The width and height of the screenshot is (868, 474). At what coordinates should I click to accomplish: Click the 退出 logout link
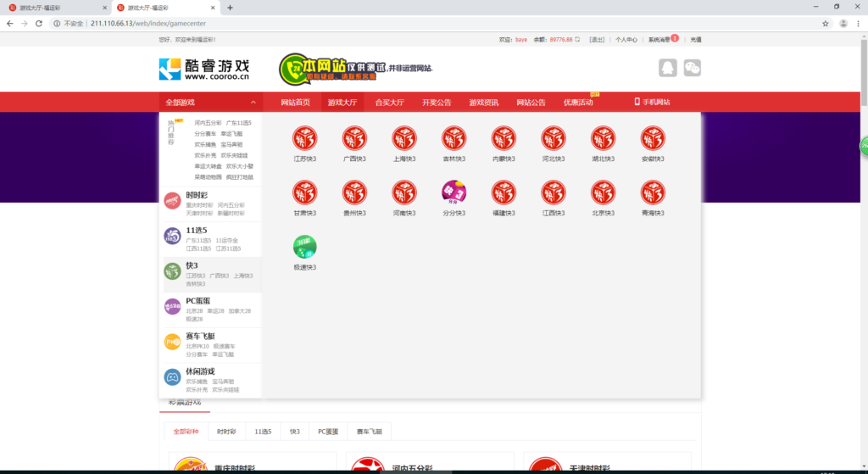(597, 39)
